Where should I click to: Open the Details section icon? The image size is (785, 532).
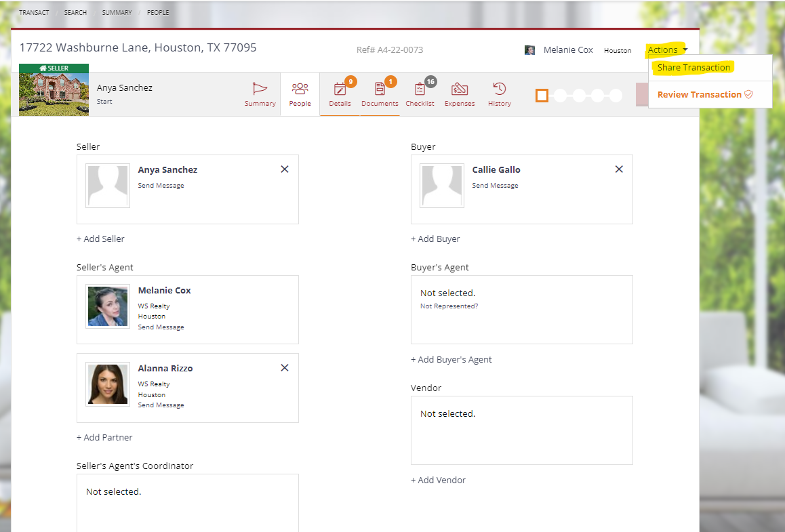point(340,89)
